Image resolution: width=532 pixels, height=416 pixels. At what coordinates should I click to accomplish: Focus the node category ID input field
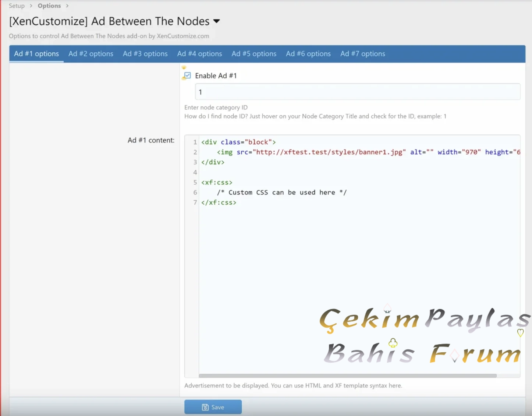[x=357, y=92]
